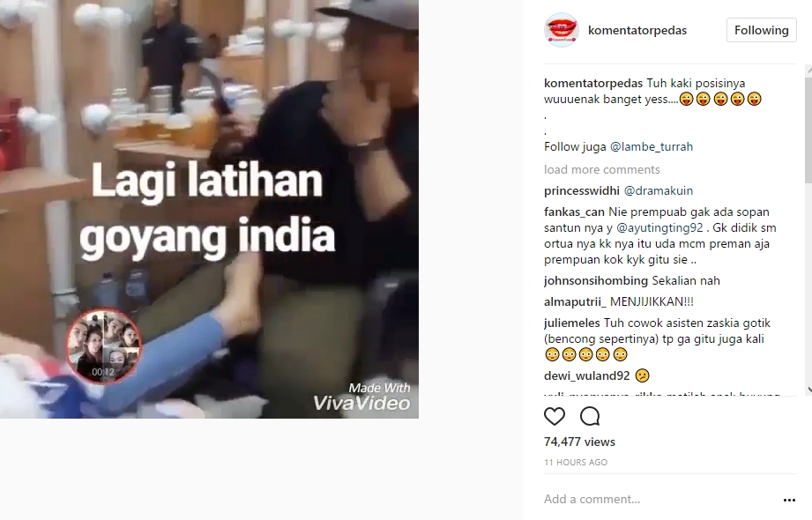Focus the Add a comment field
Screen dimensions: 812x520
[x=658, y=499]
